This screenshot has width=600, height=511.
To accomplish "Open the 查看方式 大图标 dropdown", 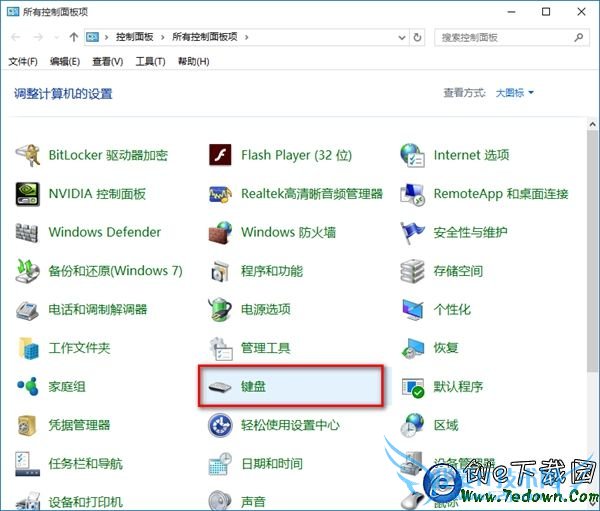I will tap(514, 93).
